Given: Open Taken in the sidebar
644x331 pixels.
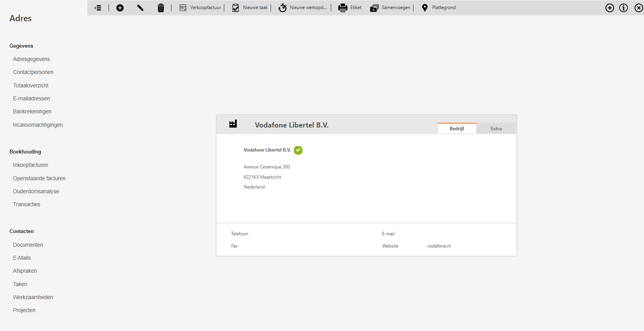Looking at the screenshot, I should [x=20, y=284].
